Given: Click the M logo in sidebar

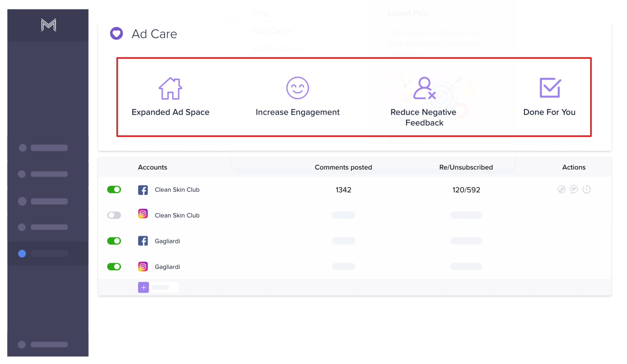Looking at the screenshot, I should 48,25.
